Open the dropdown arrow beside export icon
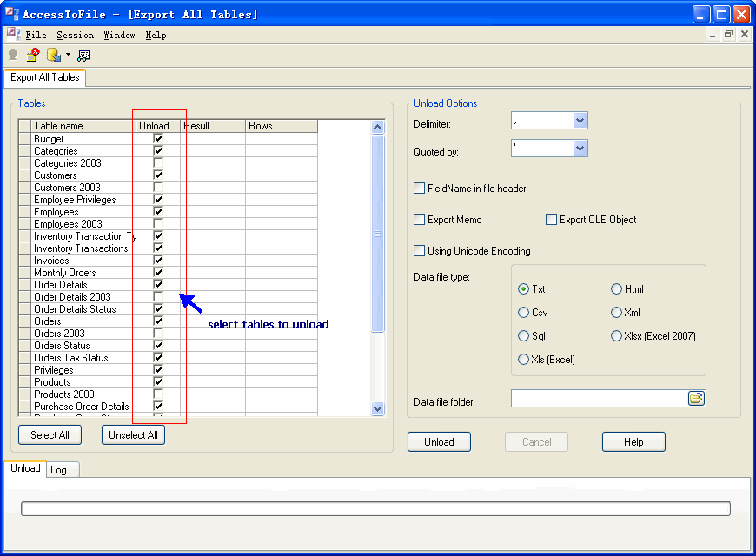This screenshot has width=756, height=556. [x=68, y=55]
